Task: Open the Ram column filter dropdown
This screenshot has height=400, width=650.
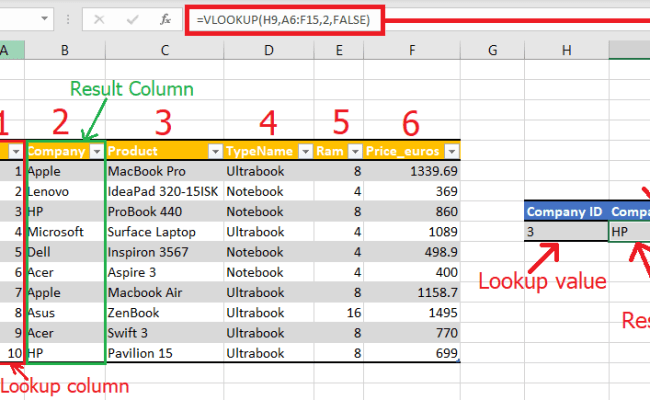Action: 355,152
